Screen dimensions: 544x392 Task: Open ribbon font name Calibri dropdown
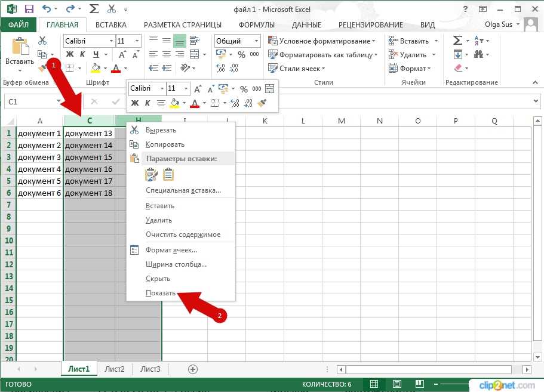click(x=111, y=41)
